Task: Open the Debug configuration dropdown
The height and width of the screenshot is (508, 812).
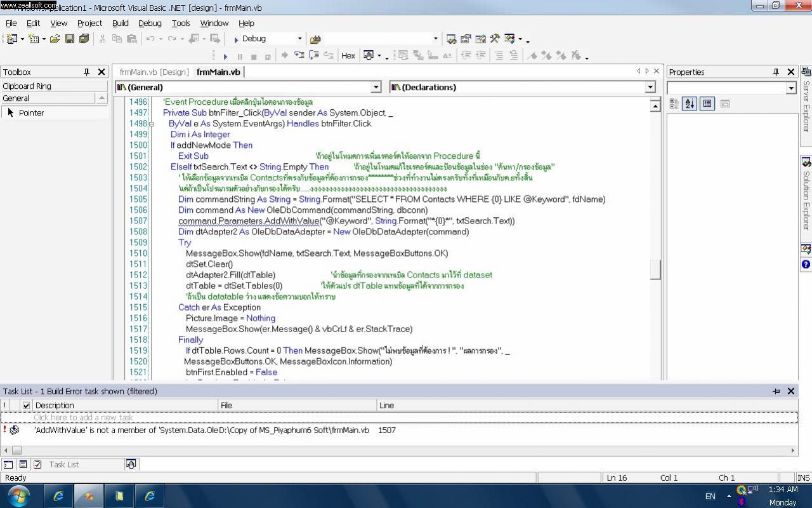Action: point(299,39)
